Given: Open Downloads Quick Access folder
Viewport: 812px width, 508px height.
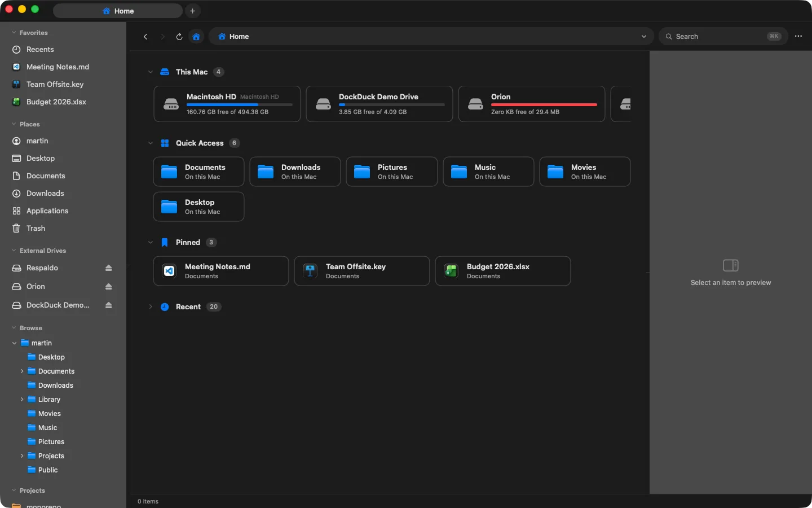Looking at the screenshot, I should coord(295,172).
